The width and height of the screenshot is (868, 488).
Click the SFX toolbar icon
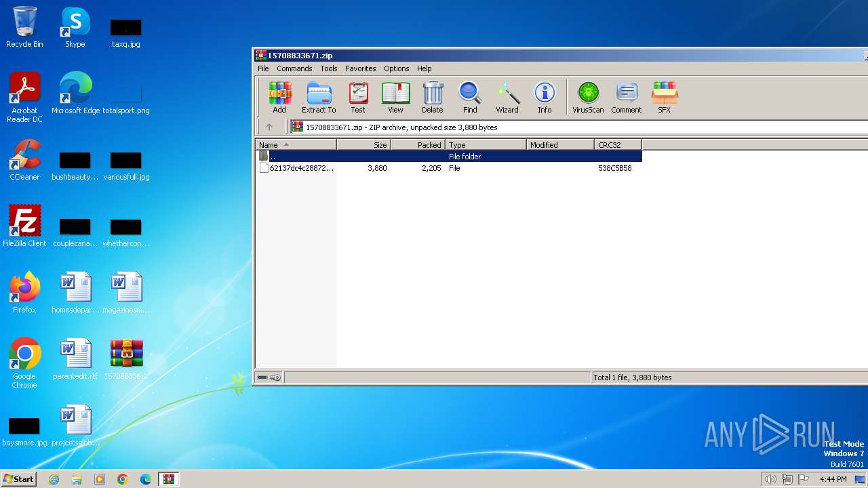(x=665, y=98)
